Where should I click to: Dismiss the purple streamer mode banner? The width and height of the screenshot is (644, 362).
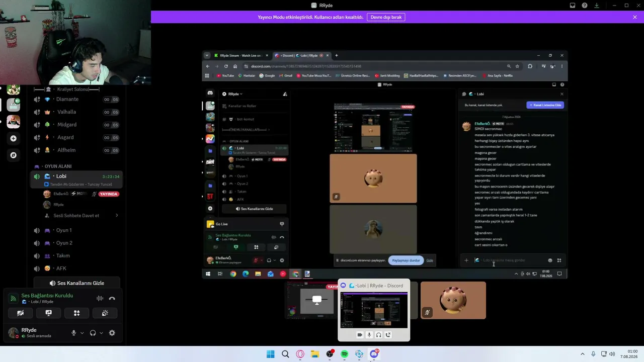(x=635, y=17)
